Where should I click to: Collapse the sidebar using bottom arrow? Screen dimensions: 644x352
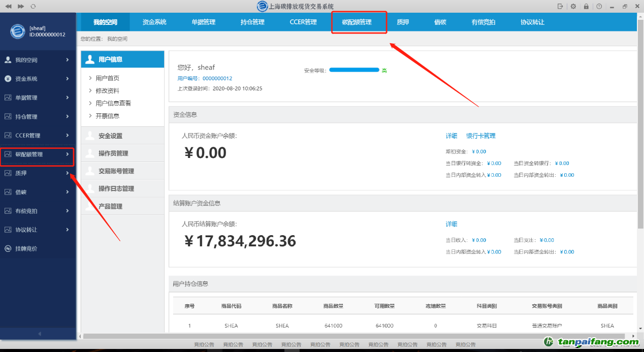tap(40, 333)
